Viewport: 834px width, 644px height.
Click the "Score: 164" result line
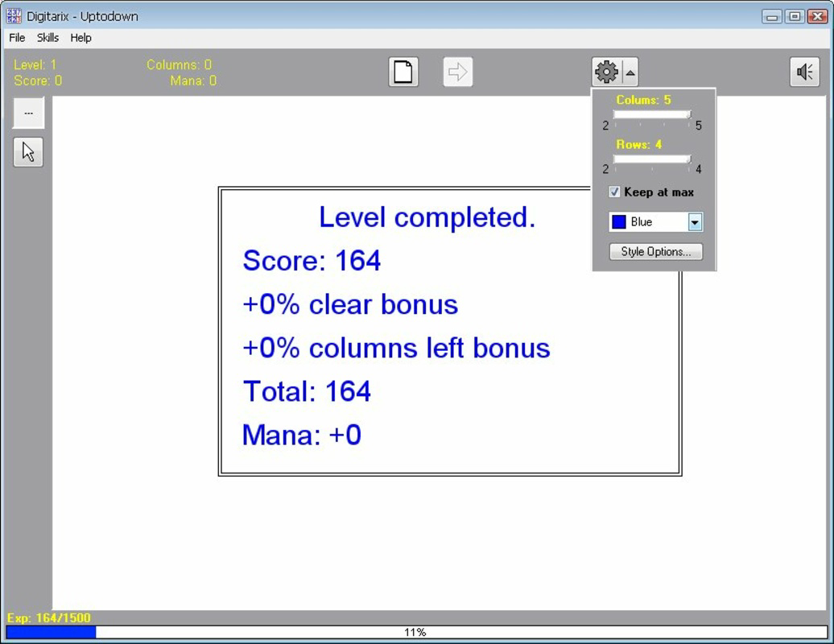(x=312, y=261)
